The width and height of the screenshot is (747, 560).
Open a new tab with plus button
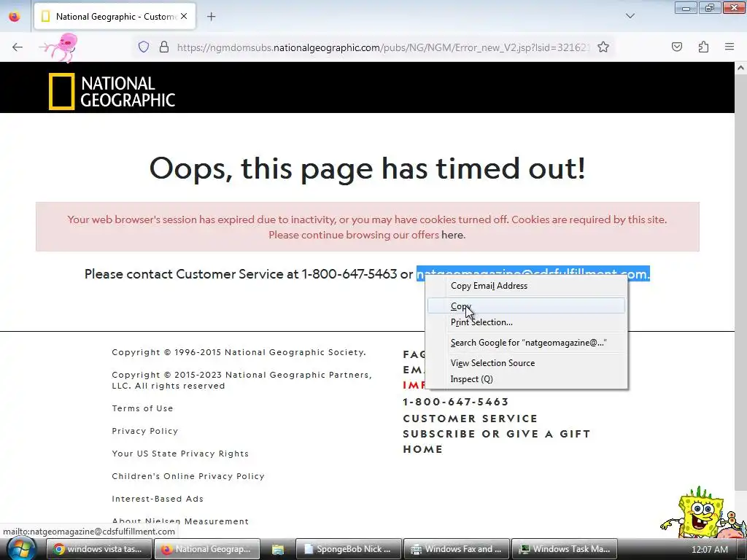tap(211, 17)
